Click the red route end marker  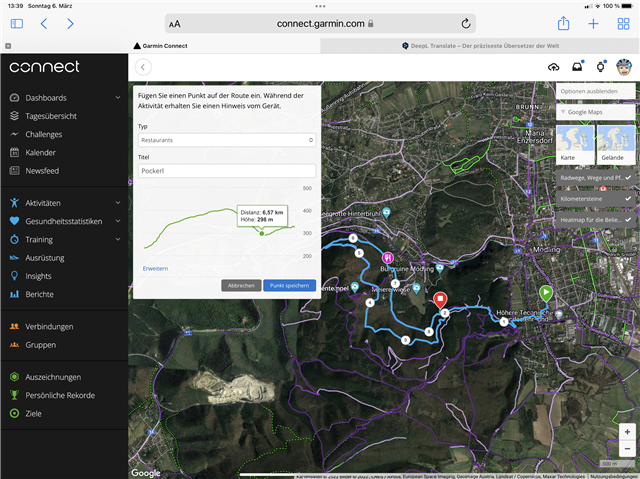click(440, 299)
